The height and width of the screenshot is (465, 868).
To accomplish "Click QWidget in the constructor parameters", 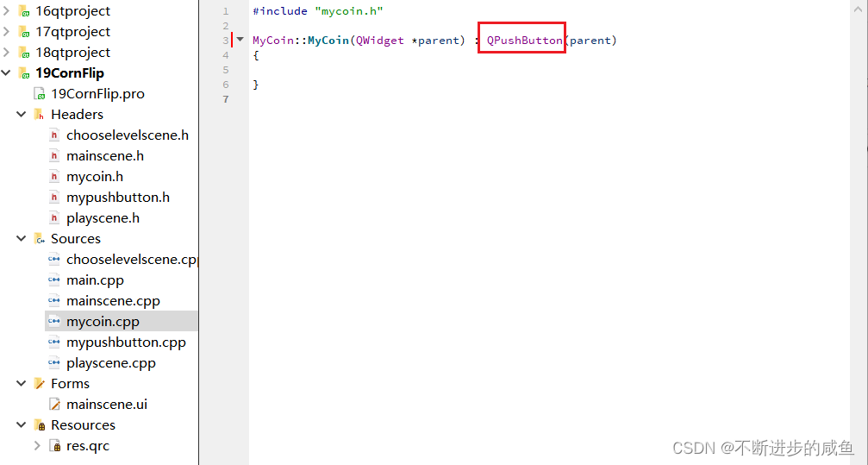I will point(380,40).
